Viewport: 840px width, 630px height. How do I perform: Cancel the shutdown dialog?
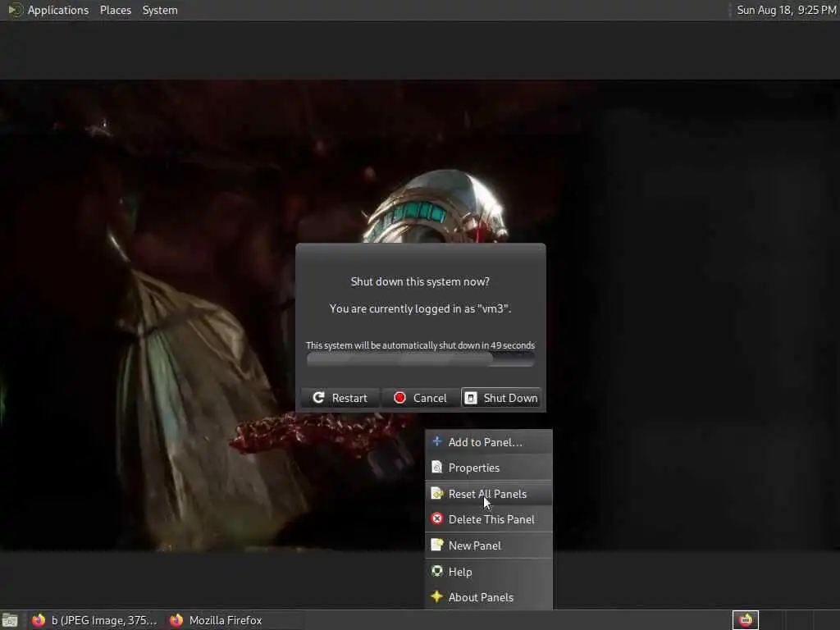click(421, 398)
